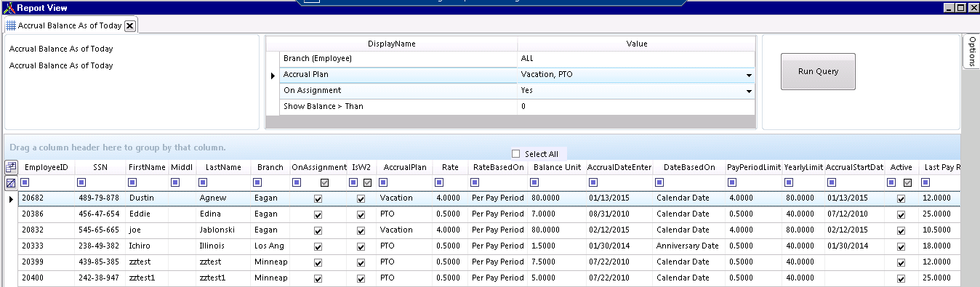Image resolution: width=980 pixels, height=287 pixels.
Task: Close the Accrual Balance As of Today tab
Action: pyautogui.click(x=129, y=25)
